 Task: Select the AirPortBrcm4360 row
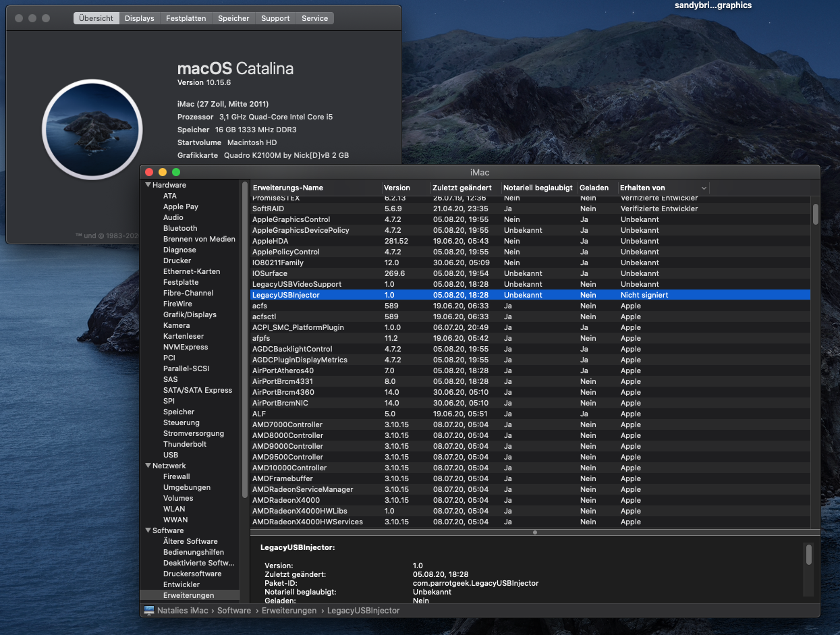(x=530, y=392)
